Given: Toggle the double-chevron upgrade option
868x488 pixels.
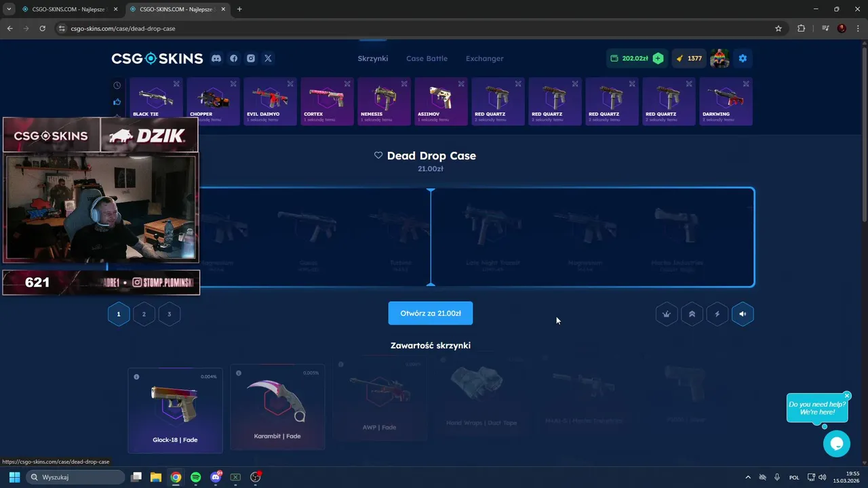Looking at the screenshot, I should pyautogui.click(x=692, y=314).
